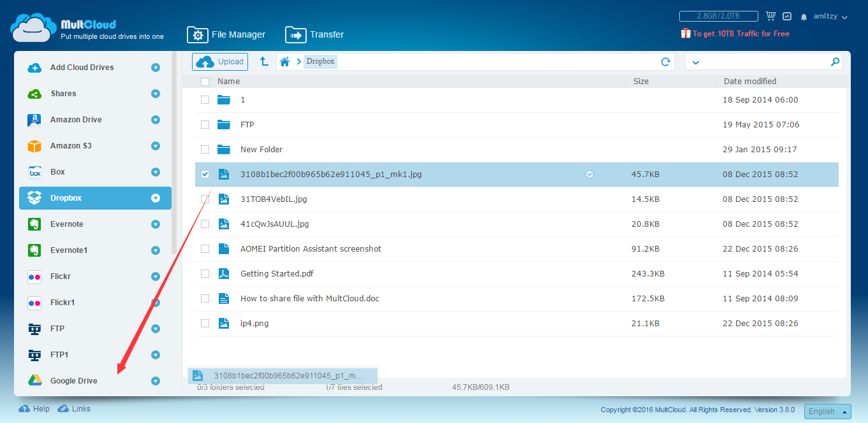Switch to Transfer tab
Image resolution: width=868 pixels, height=423 pixels.
coord(314,34)
